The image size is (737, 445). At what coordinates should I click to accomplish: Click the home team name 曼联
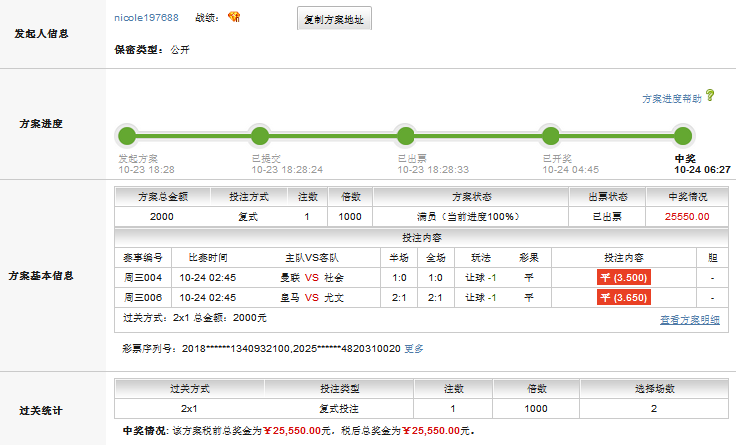click(288, 277)
